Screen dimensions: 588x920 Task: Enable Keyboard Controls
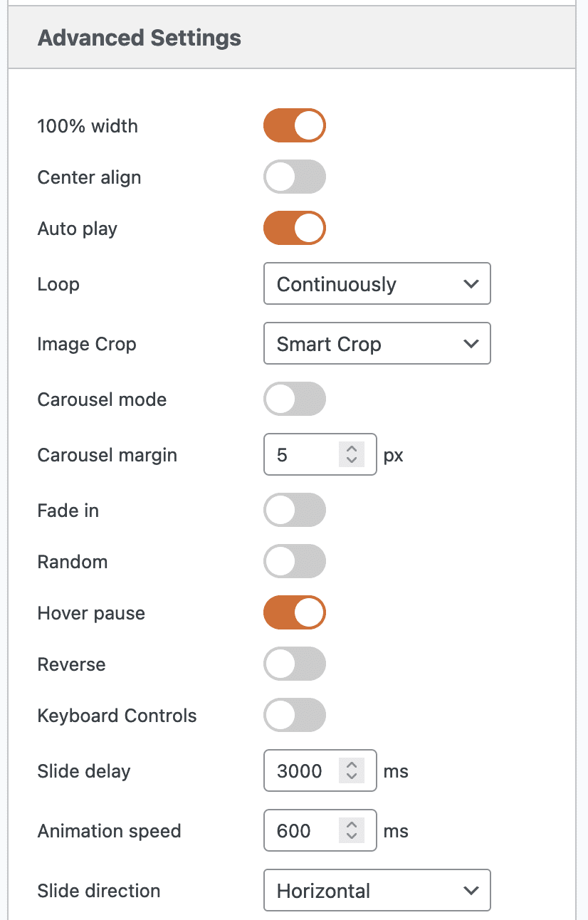tap(295, 716)
